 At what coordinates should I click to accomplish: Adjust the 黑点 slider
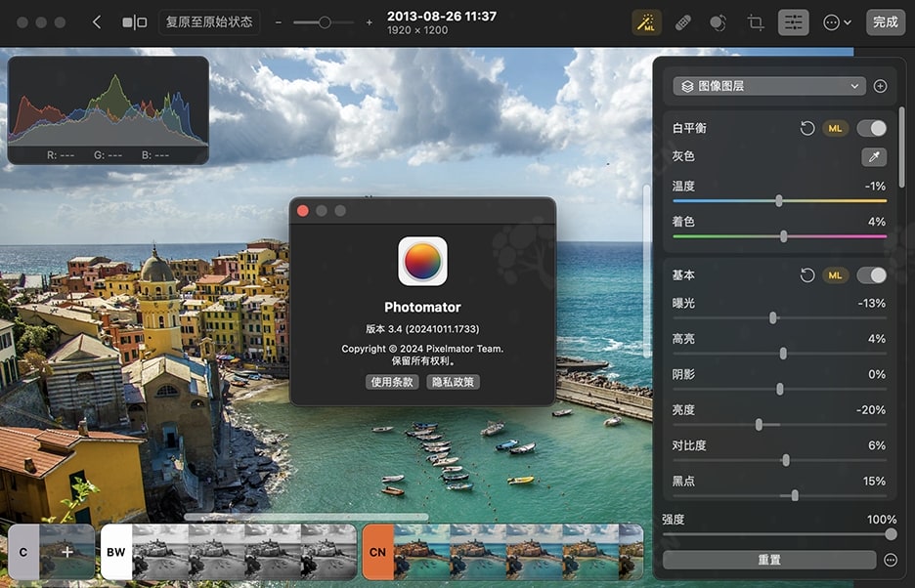(779, 496)
